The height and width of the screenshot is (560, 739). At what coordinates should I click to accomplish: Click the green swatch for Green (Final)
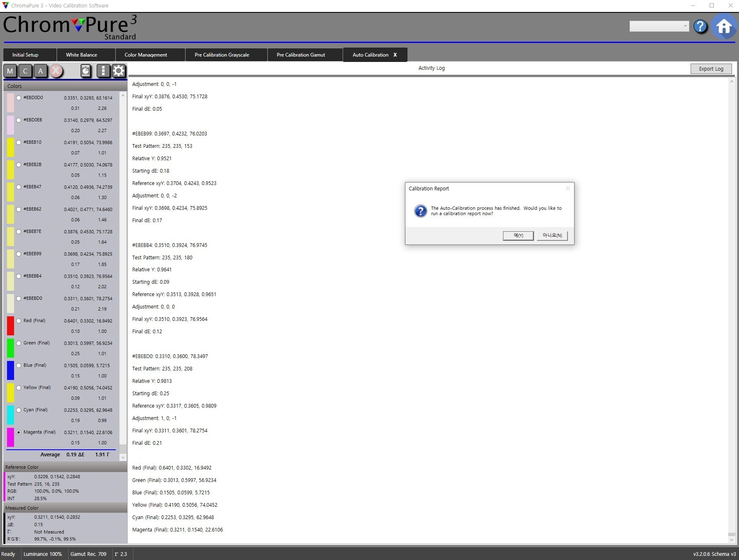tap(10, 348)
